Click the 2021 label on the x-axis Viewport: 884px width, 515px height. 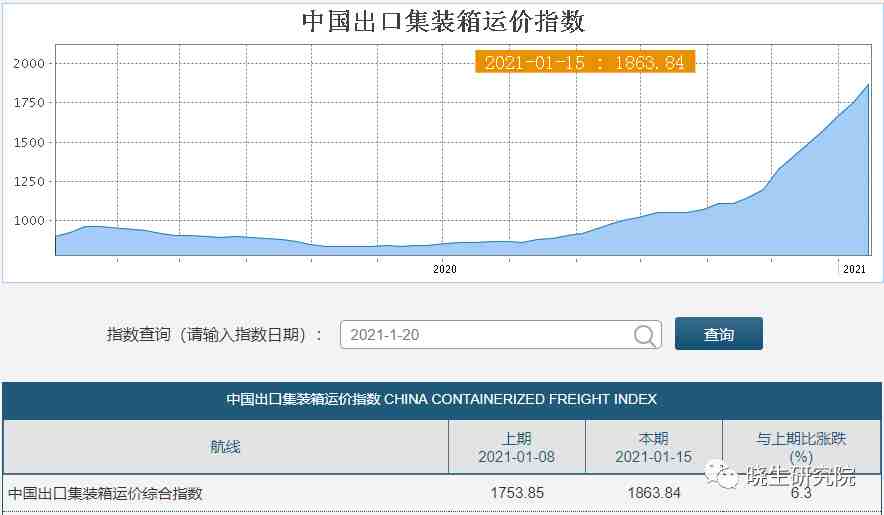(854, 270)
